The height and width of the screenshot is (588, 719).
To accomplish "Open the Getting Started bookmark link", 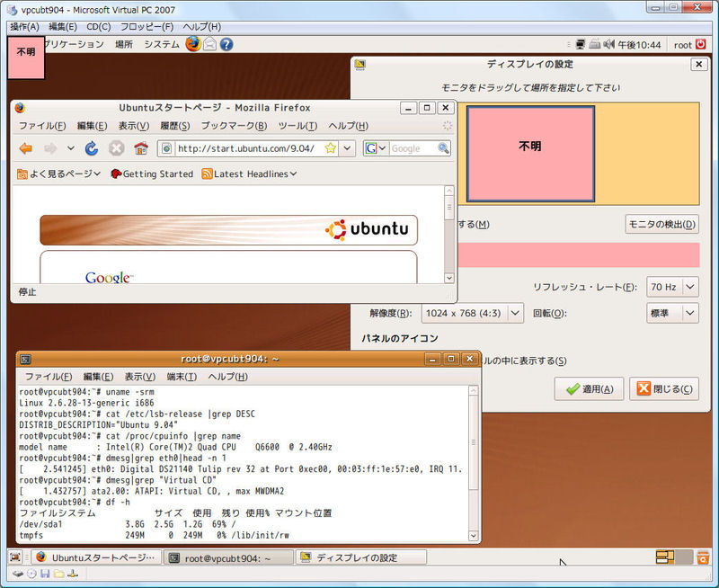I will [x=152, y=174].
